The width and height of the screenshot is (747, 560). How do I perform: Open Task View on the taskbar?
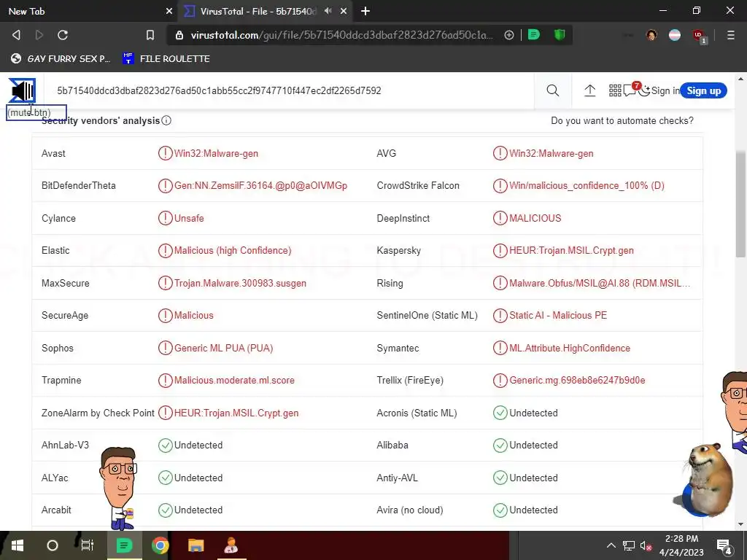pyautogui.click(x=88, y=545)
